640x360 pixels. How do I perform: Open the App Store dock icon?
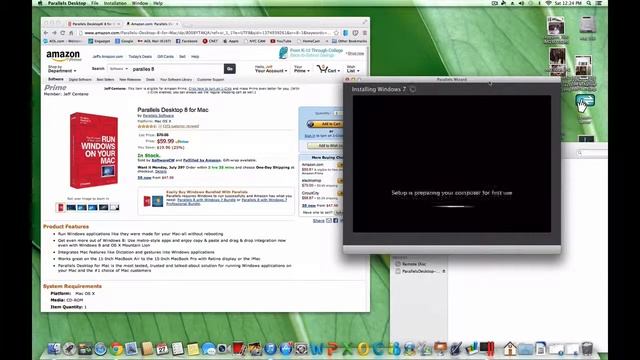[x=286, y=349]
